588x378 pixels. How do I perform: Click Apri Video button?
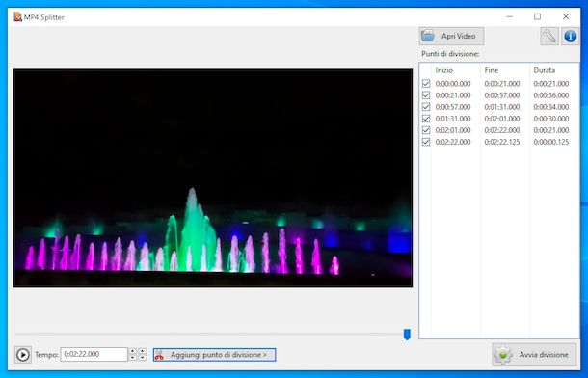(x=451, y=36)
